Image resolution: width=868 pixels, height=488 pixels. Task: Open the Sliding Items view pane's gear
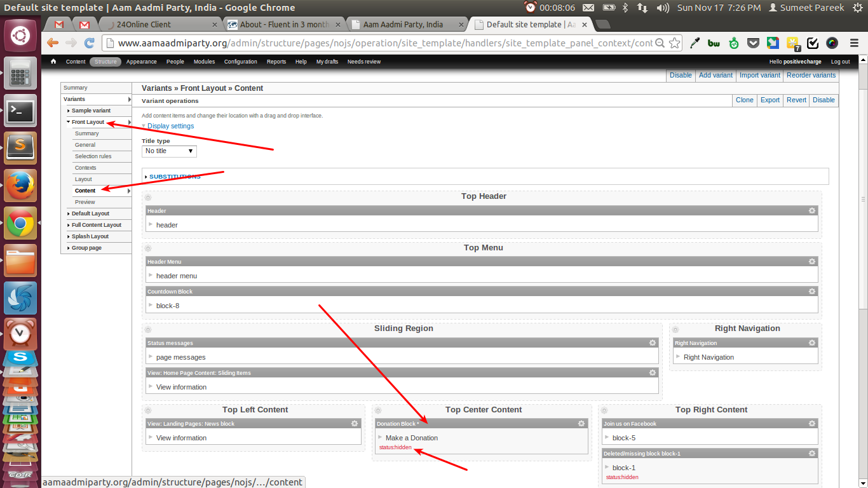pyautogui.click(x=652, y=372)
